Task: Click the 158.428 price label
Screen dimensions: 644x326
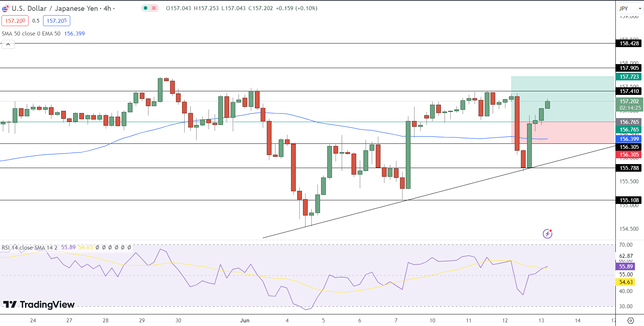Action: coord(629,43)
